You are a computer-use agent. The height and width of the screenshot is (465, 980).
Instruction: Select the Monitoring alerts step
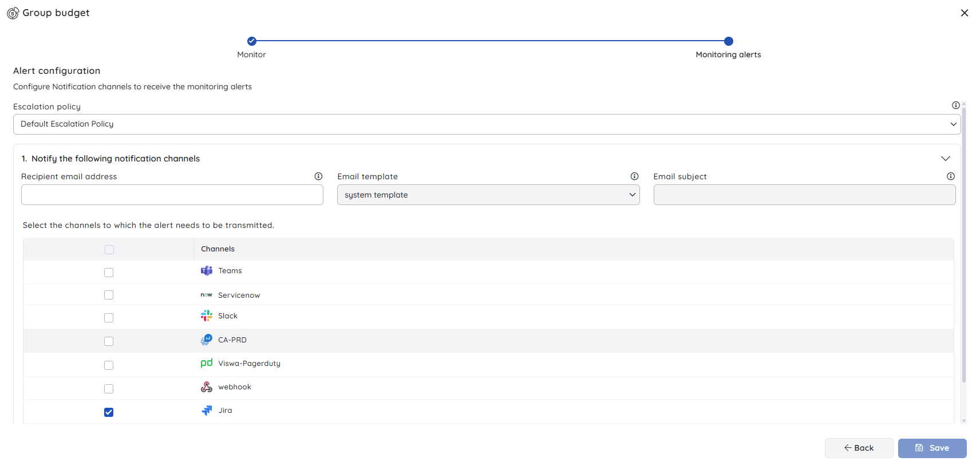point(729,41)
